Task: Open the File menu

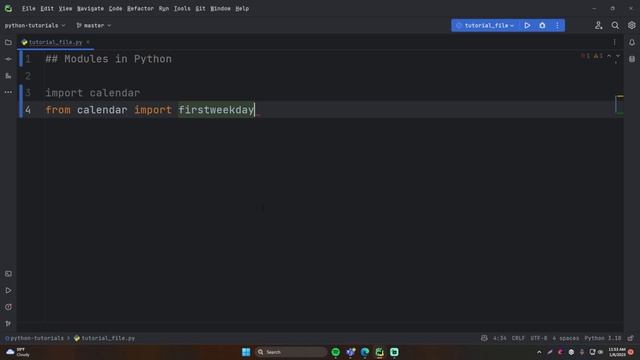Action: coord(28,8)
